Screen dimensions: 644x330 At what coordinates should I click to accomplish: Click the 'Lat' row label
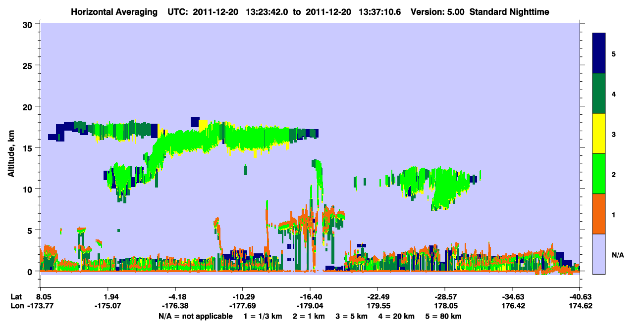pos(16,297)
